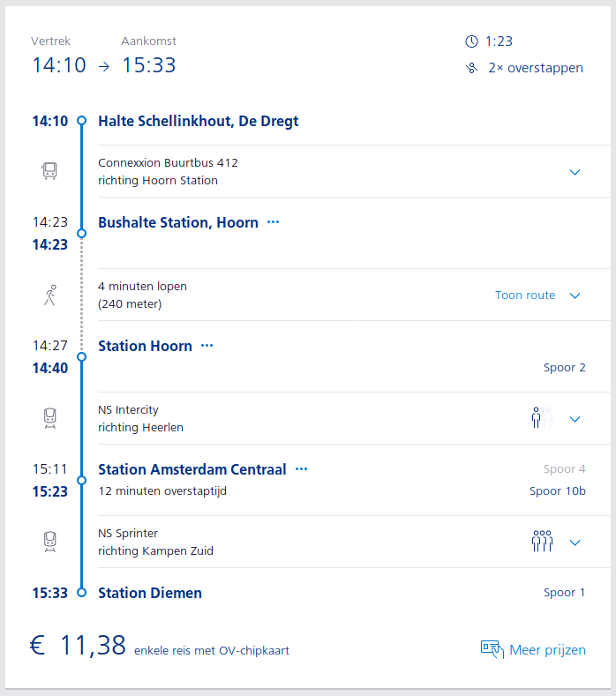The width and height of the screenshot is (616, 696).
Task: Click the Sprinter crowdedness people icon
Action: click(x=541, y=542)
